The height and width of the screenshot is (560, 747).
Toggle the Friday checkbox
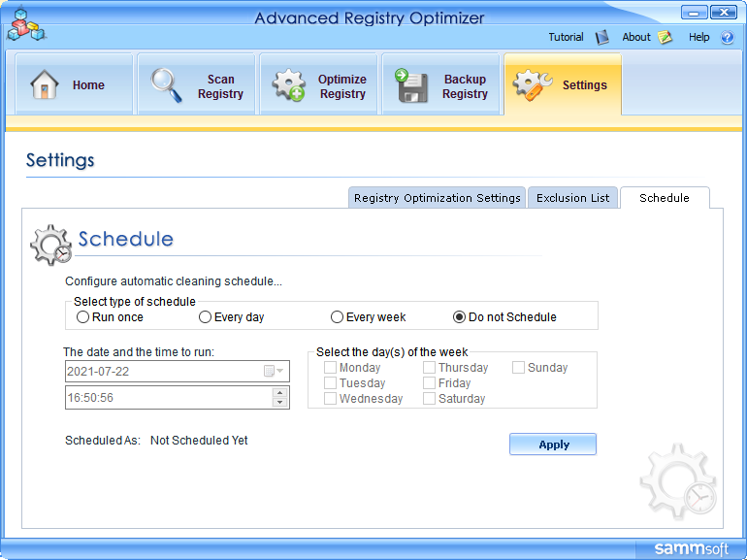pos(429,382)
